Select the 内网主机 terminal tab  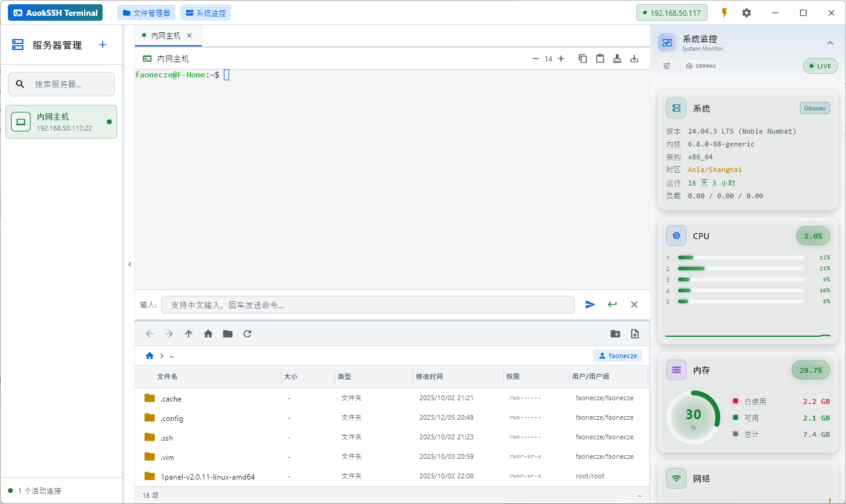pyautogui.click(x=165, y=36)
